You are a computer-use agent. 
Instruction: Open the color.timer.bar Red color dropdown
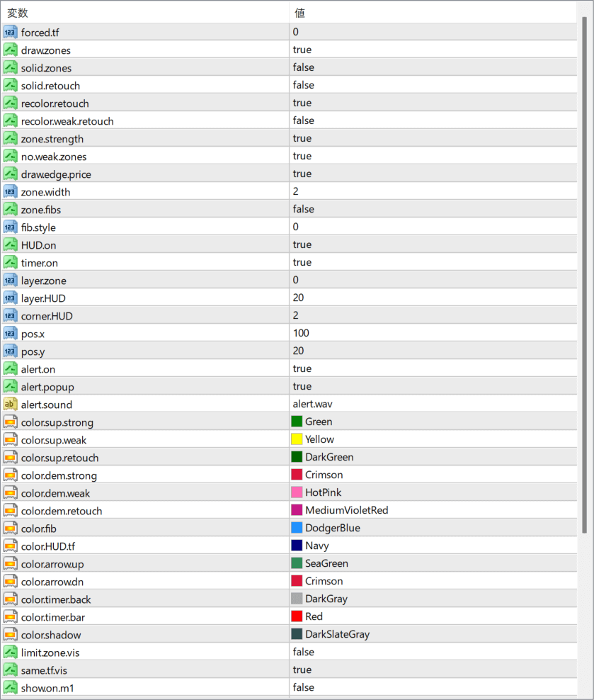(x=314, y=616)
